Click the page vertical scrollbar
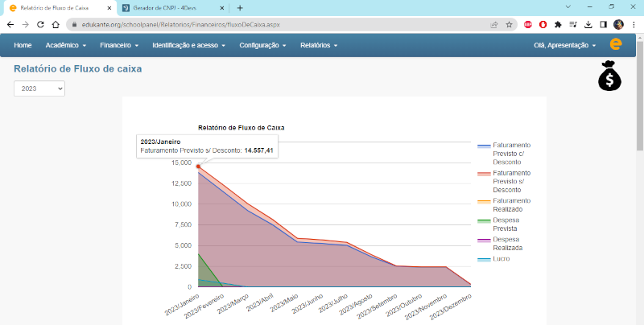The height and width of the screenshot is (325, 644). tap(640, 94)
